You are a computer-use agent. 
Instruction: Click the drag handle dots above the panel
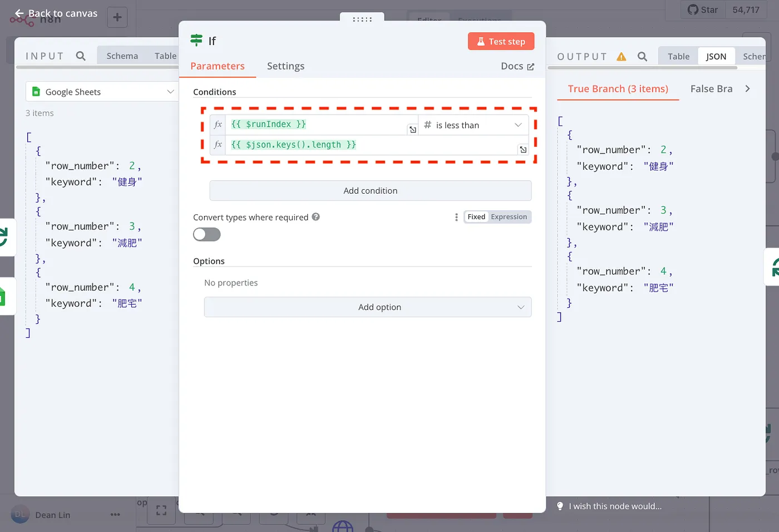click(362, 19)
